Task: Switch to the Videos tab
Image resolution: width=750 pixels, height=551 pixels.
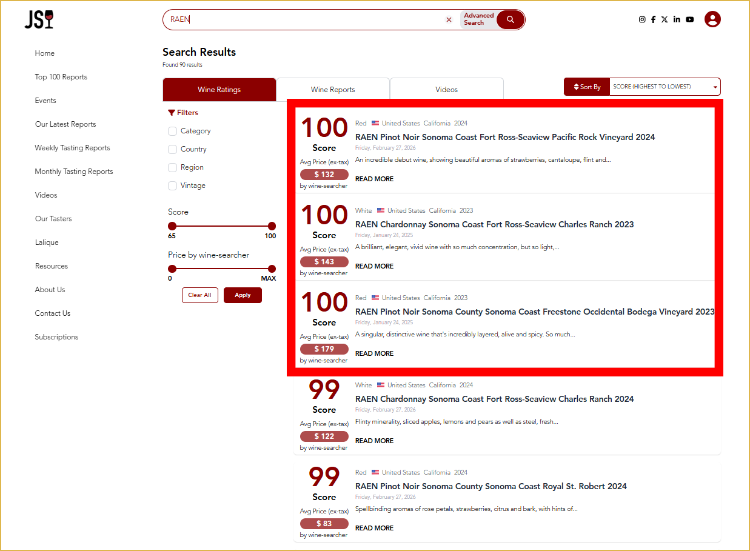Action: pos(447,89)
